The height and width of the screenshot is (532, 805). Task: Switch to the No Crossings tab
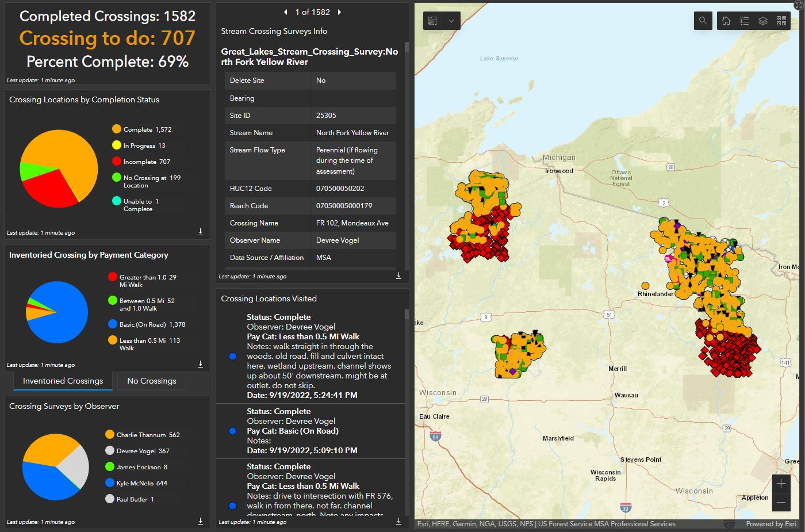pos(152,381)
